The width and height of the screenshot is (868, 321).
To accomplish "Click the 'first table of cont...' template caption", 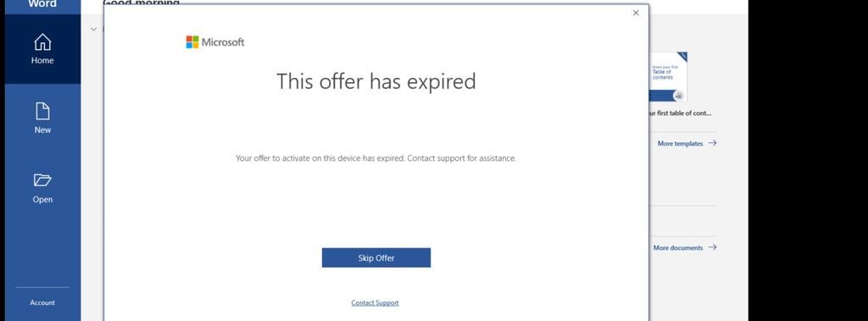I will [x=679, y=113].
